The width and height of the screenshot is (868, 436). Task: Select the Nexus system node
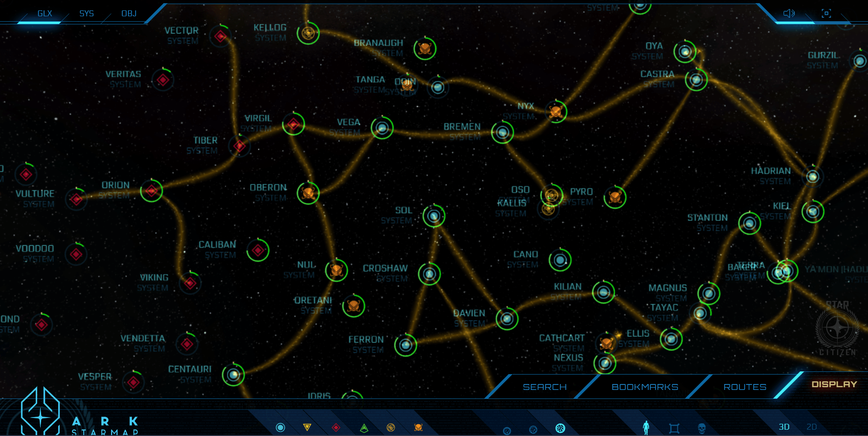605,363
